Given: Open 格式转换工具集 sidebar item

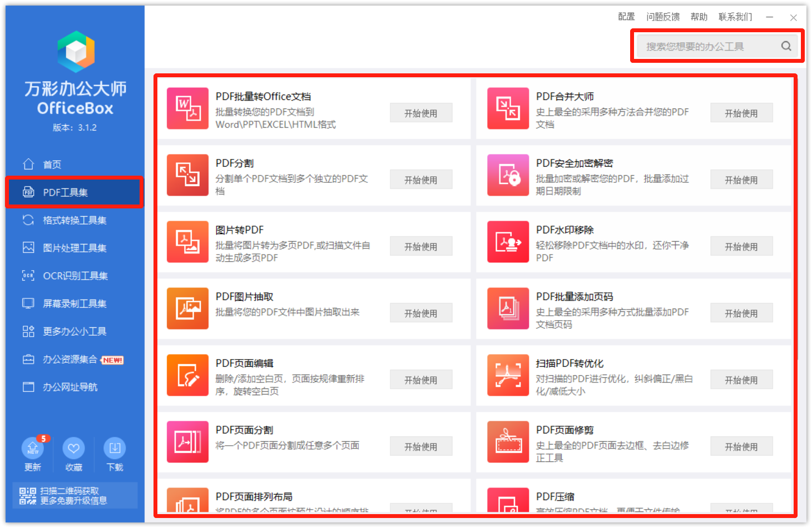Looking at the screenshot, I should (75, 220).
